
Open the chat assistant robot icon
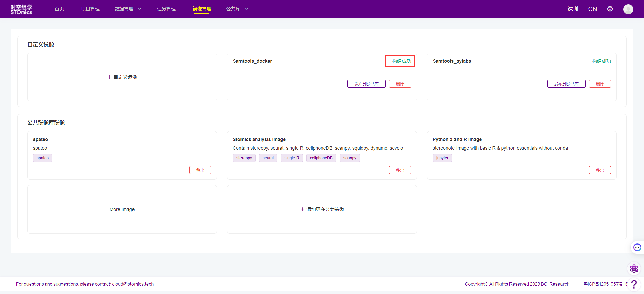(637, 247)
